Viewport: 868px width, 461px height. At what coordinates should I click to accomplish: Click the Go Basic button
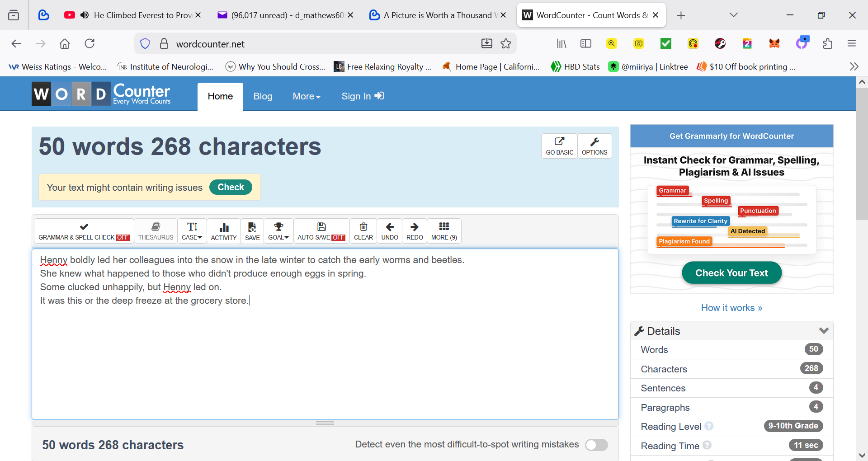(560, 146)
